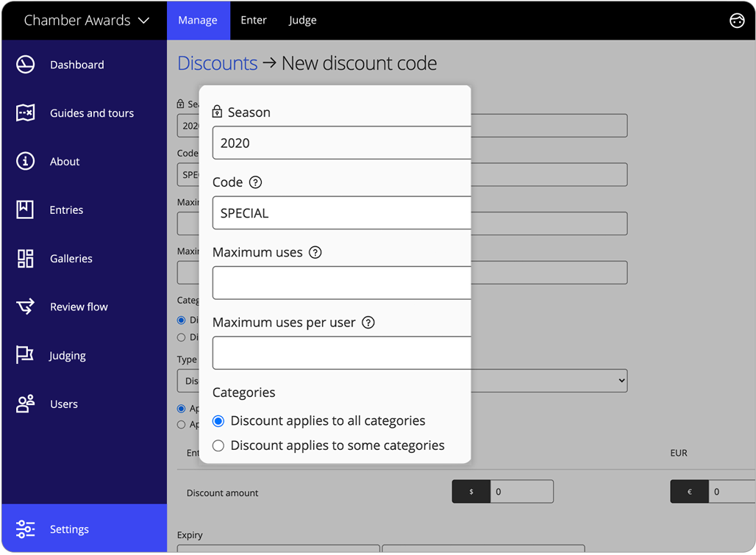Open the Galleries grid icon
The width and height of the screenshot is (756, 555).
click(x=26, y=259)
